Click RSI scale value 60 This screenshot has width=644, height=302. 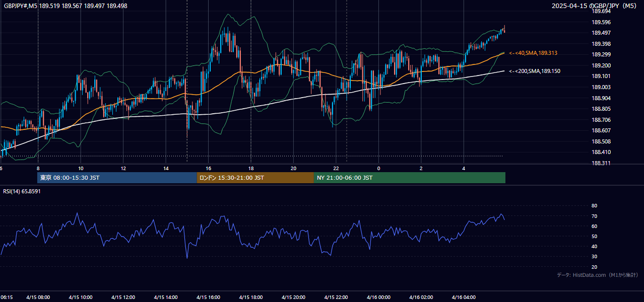(x=594, y=226)
